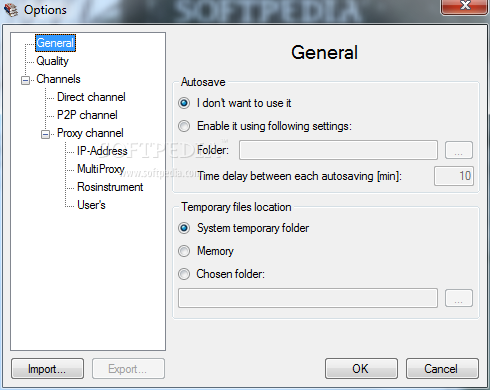
Task: Collapse the Proxy channel branch
Action: click(45, 134)
